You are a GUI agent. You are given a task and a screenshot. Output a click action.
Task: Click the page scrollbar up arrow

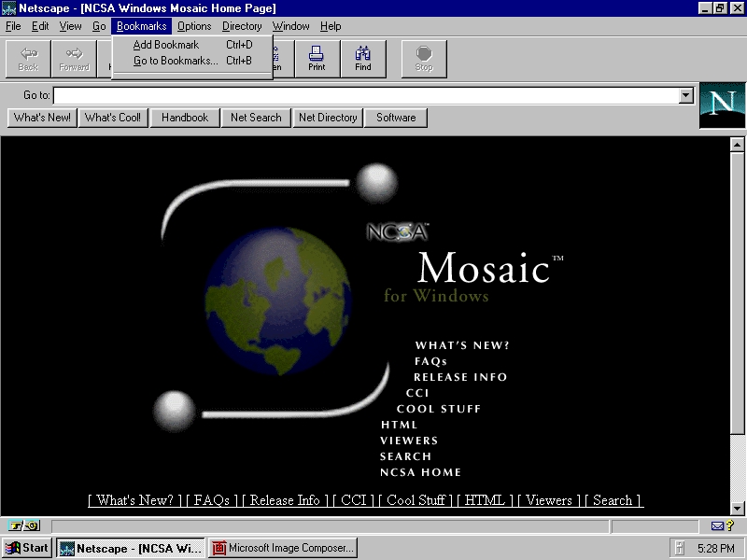(x=737, y=145)
